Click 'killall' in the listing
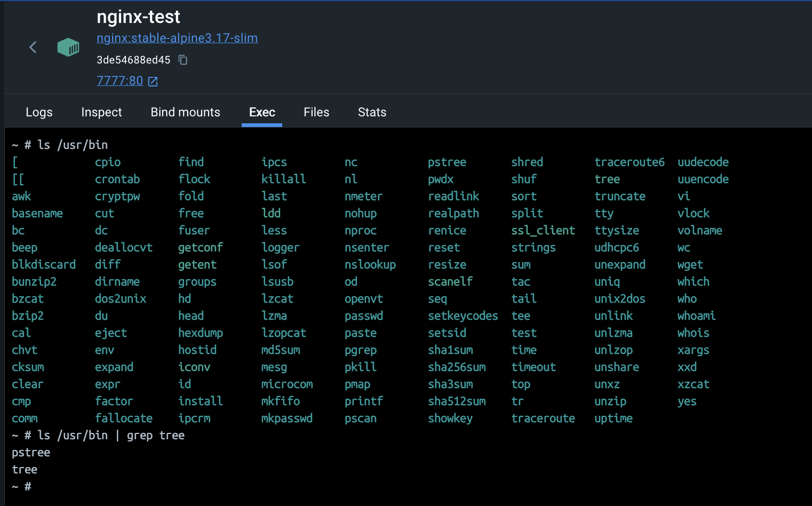The height and width of the screenshot is (506, 812). coord(284,179)
